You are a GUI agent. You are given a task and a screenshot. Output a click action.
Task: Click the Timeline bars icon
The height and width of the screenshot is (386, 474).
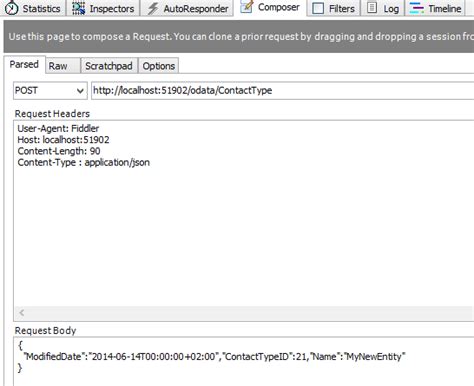416,8
